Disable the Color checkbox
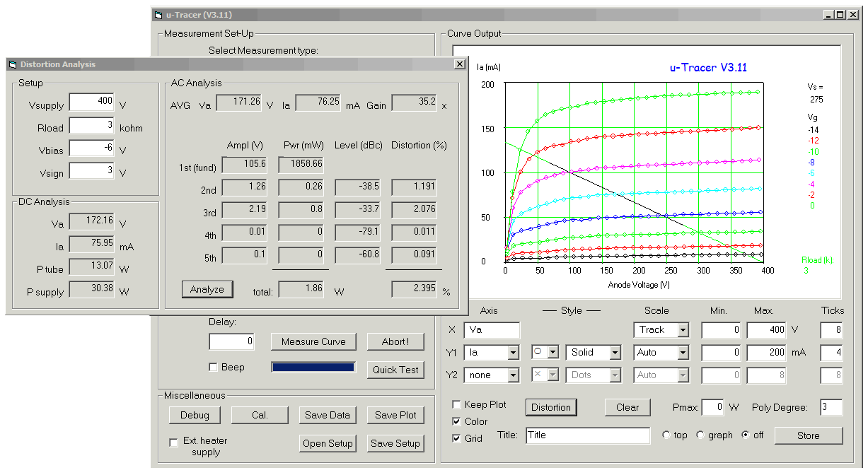The height and width of the screenshot is (475, 868). click(x=456, y=421)
